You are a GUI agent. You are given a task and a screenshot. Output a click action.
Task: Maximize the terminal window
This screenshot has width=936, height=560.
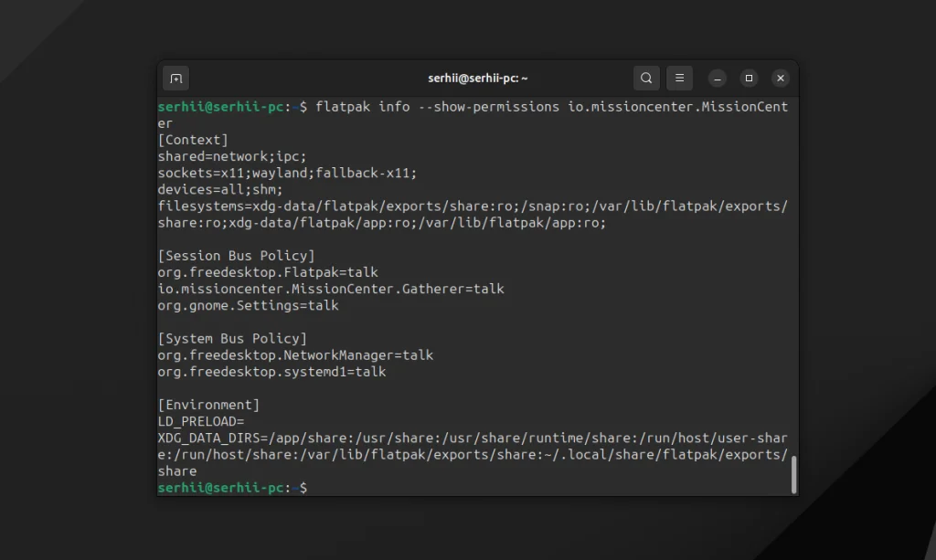point(749,79)
